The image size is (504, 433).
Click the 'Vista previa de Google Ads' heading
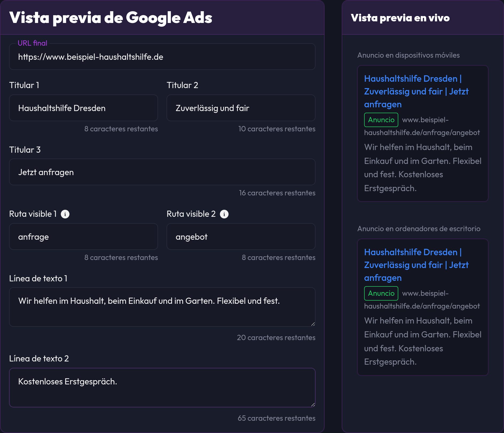point(111,18)
